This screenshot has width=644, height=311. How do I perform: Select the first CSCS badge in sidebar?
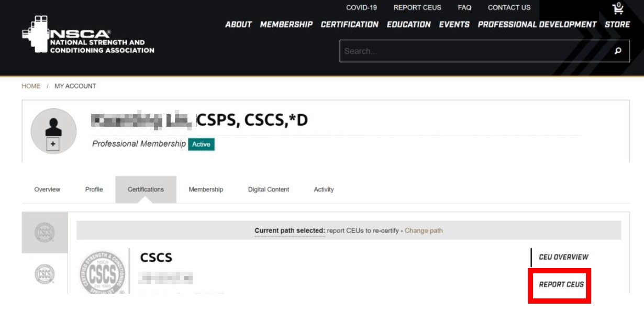point(45,232)
